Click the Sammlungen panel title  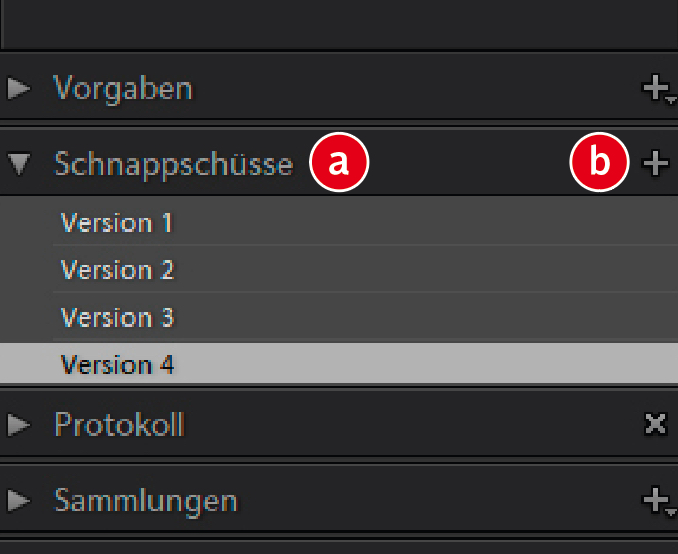click(146, 499)
